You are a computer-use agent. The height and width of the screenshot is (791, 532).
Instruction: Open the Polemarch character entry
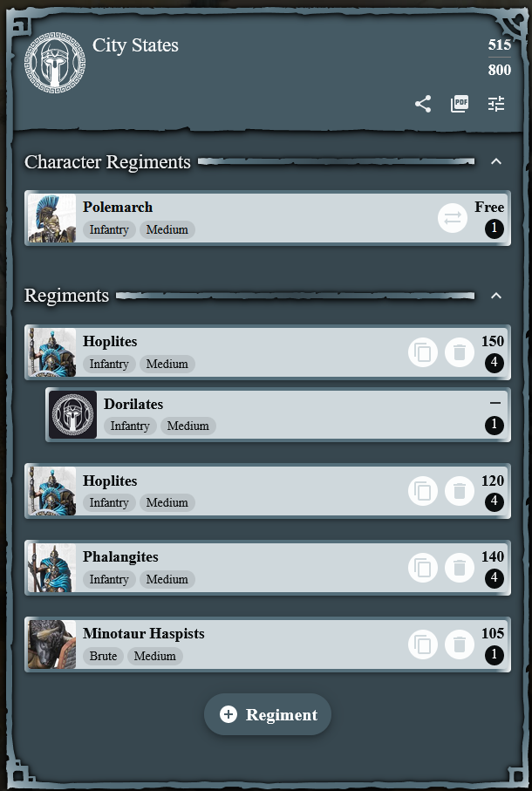[x=268, y=218]
